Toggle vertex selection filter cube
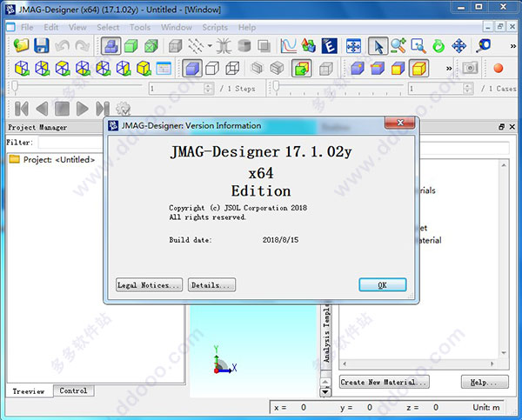Image resolution: width=522 pixels, height=420 pixels. 358,68
